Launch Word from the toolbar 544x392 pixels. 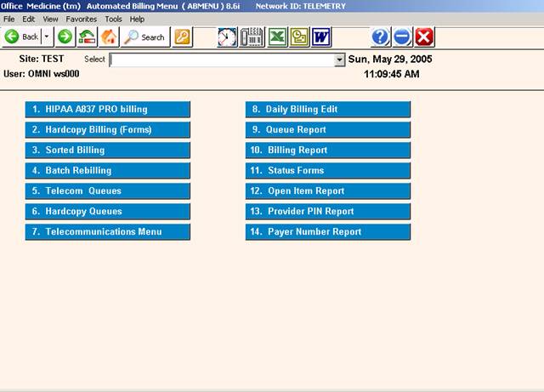pyautogui.click(x=321, y=37)
